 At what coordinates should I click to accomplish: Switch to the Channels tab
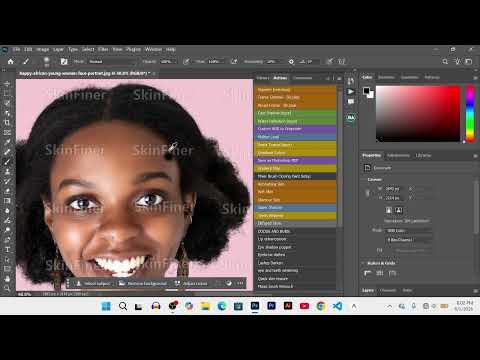tap(388, 290)
